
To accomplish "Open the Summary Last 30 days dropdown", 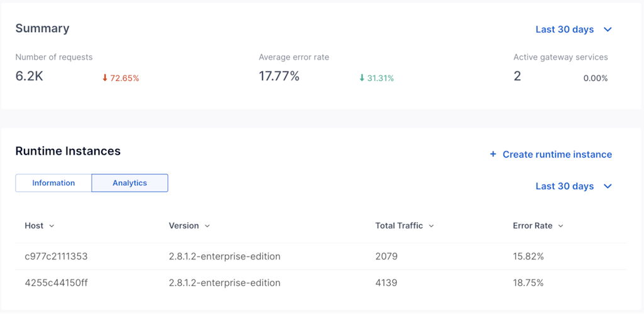I will pos(565,30).
